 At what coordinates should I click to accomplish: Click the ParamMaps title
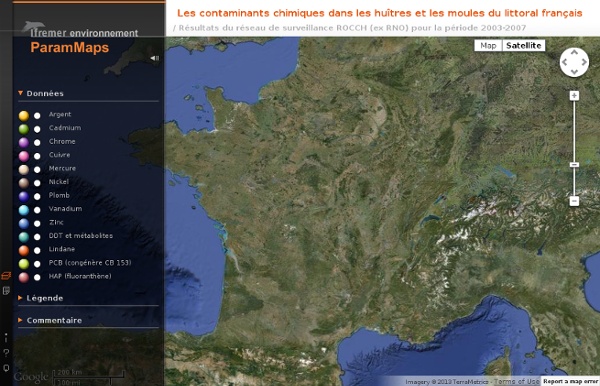(70, 47)
